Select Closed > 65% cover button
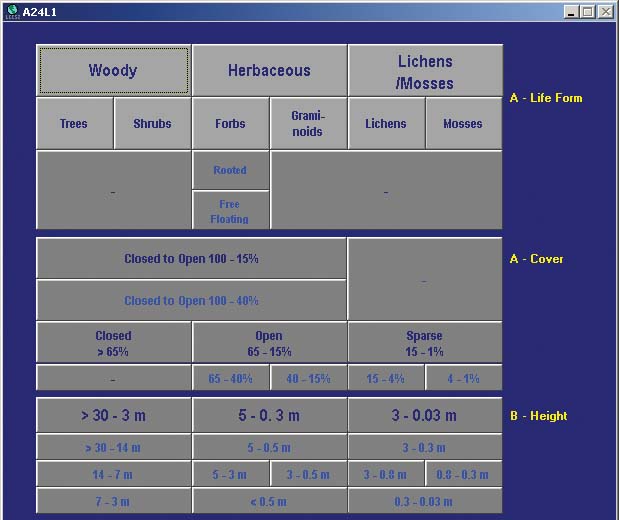Viewport: 619px width, 520px height. (x=113, y=343)
